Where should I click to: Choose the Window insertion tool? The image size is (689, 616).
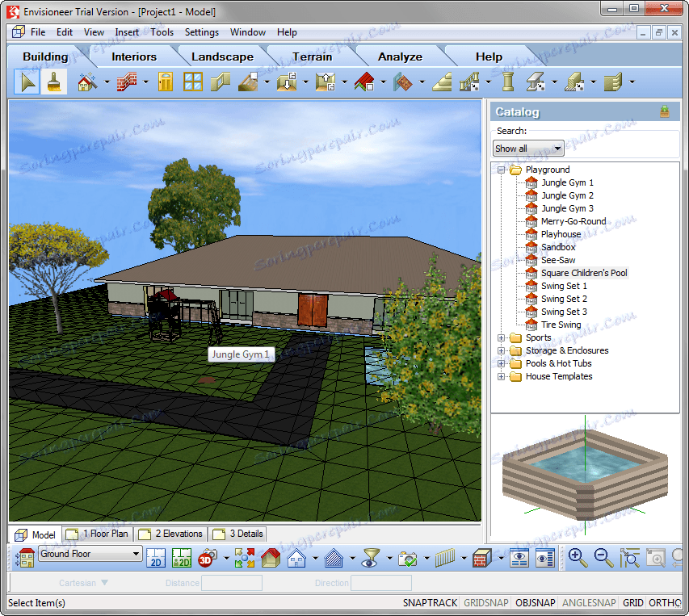pyautogui.click(x=193, y=82)
